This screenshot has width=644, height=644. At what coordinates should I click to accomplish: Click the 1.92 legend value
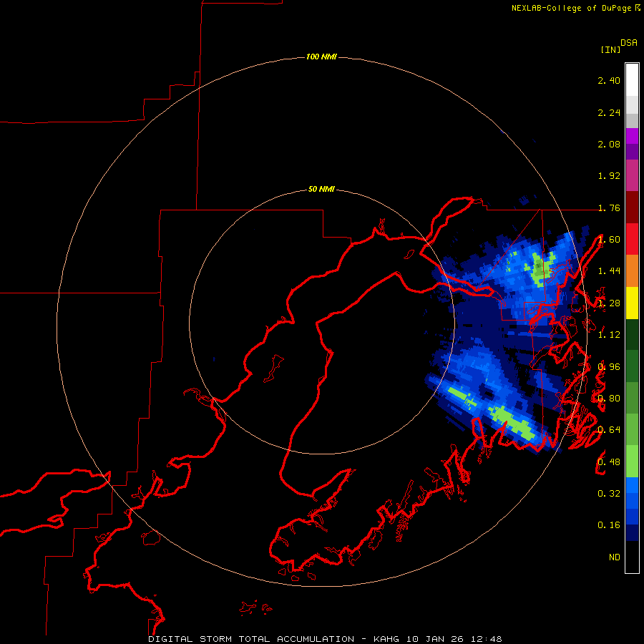[x=609, y=176]
